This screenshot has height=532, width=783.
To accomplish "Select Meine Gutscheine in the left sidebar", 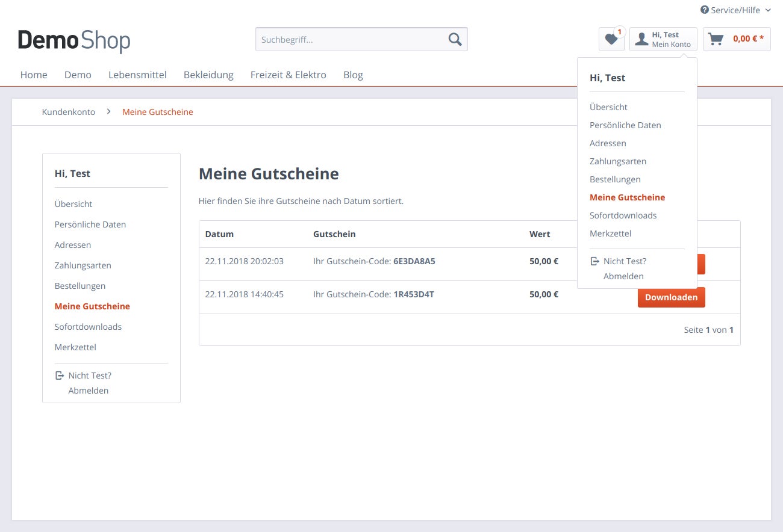I will tap(92, 306).
